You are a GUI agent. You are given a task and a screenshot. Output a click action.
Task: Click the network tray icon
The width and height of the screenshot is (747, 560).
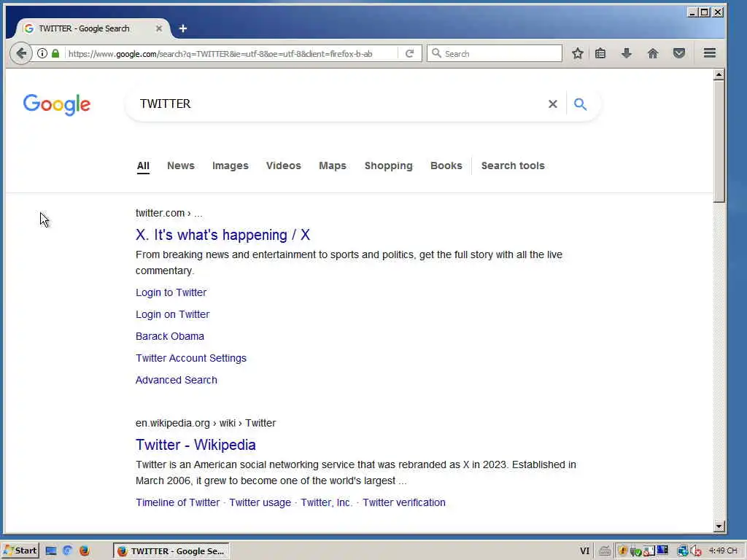point(683,551)
